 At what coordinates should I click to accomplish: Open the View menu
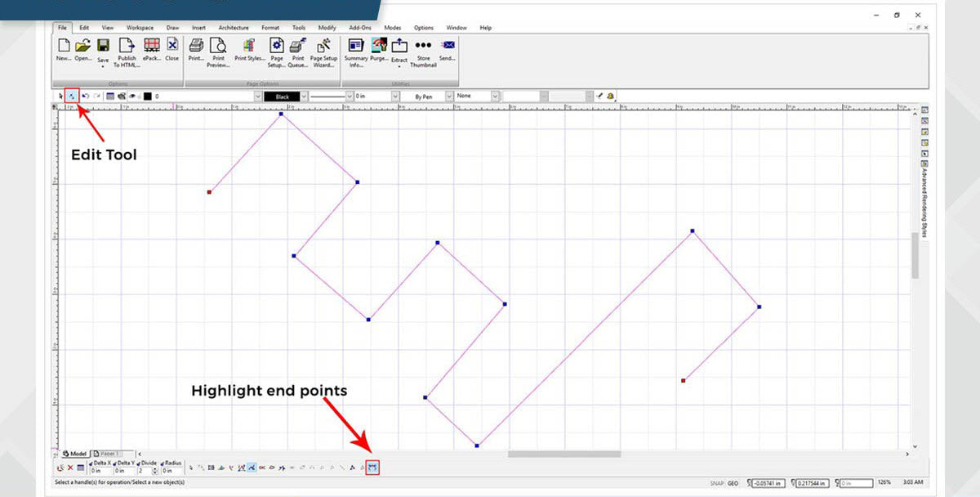[108, 28]
